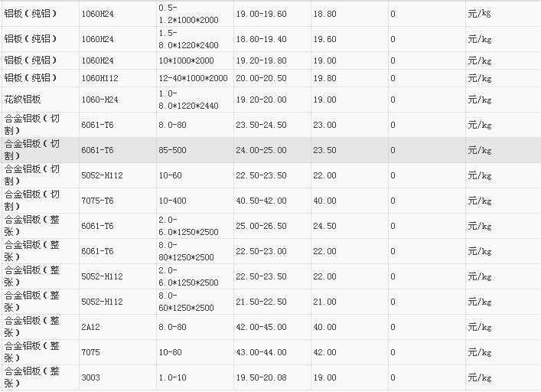541x392 pixels.
Task: Click the 3003 alloy grade cell
Action: [x=90, y=377]
